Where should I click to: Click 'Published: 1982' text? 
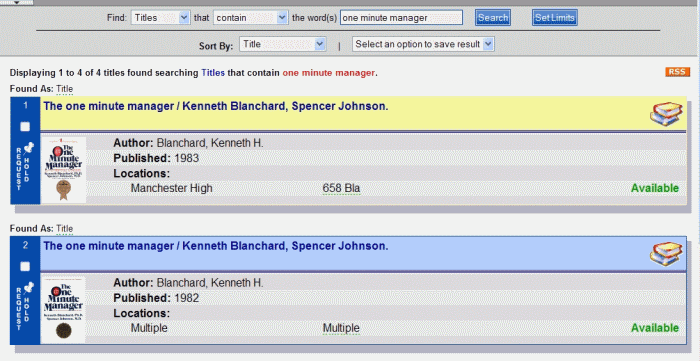156,298
